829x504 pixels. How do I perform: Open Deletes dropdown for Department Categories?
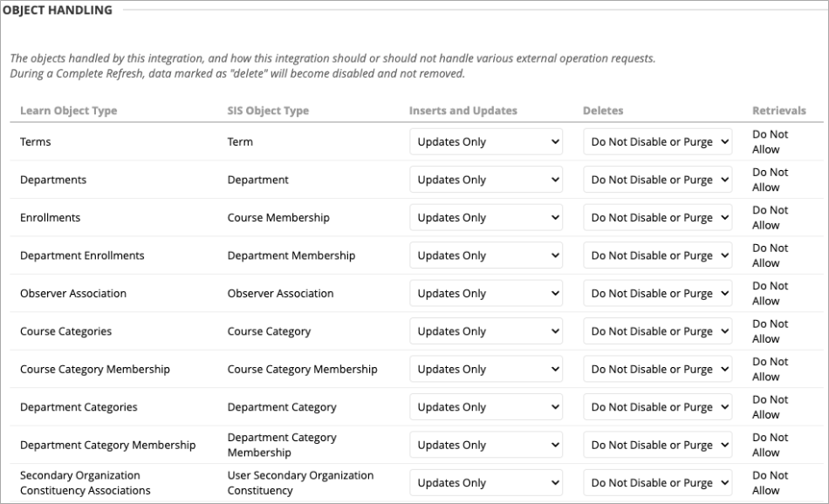(x=658, y=407)
